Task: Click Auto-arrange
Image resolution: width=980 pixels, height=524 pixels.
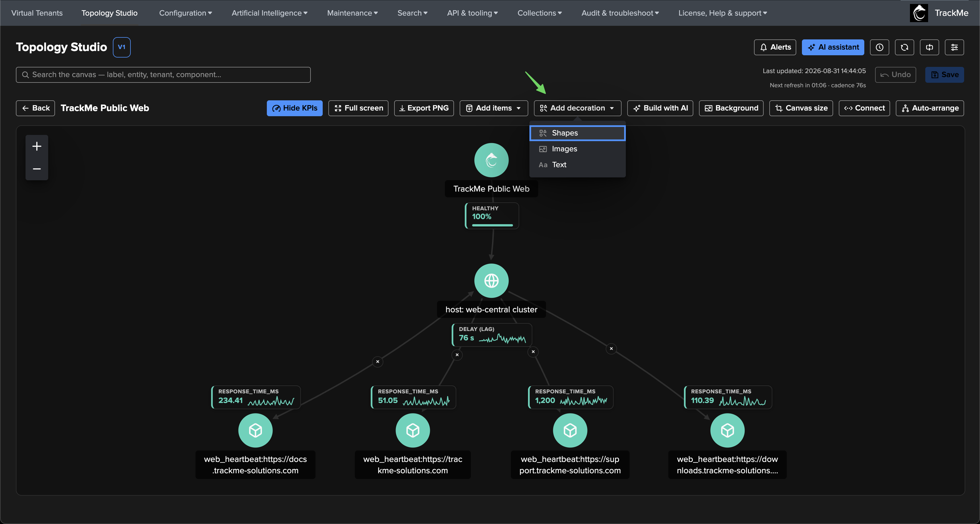Action: [930, 108]
